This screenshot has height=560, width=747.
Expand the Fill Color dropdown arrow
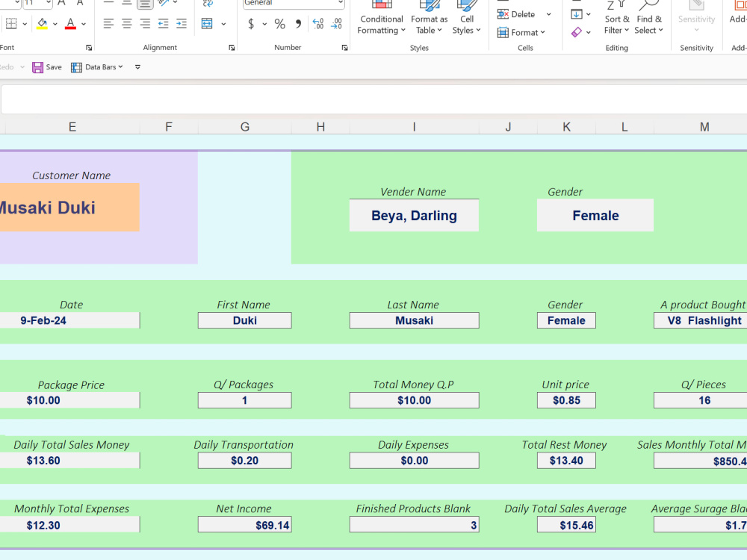click(x=55, y=23)
